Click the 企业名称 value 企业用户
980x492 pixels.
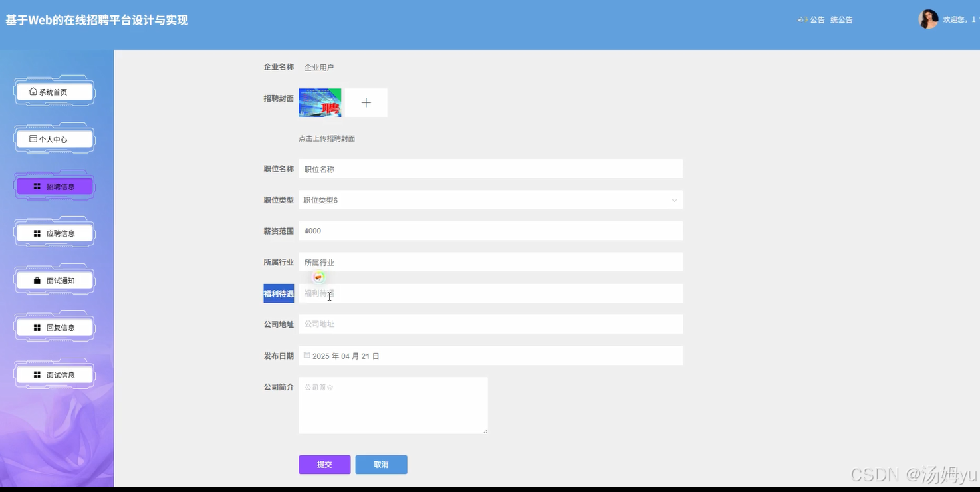(319, 67)
